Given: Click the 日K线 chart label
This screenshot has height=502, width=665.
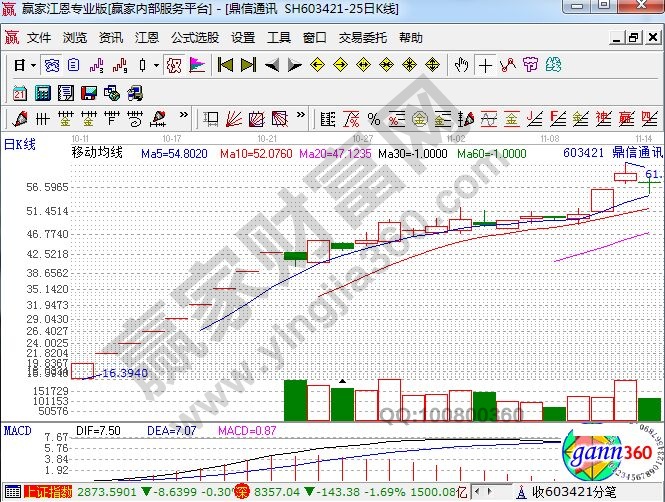Looking at the screenshot, I should (20, 143).
